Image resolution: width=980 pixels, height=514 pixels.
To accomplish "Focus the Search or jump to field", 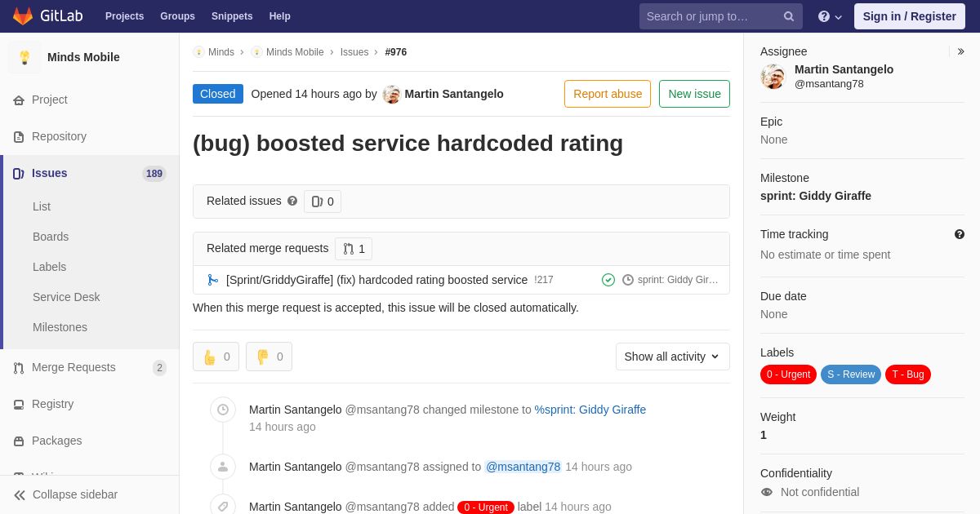I will point(721,16).
